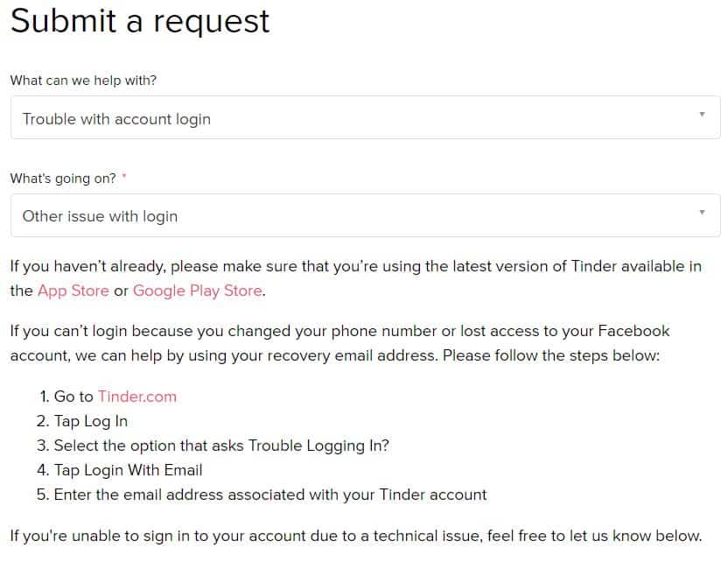Screen dimensions: 728x576
Task: Follow the Google Play Store link
Action: (x=197, y=291)
